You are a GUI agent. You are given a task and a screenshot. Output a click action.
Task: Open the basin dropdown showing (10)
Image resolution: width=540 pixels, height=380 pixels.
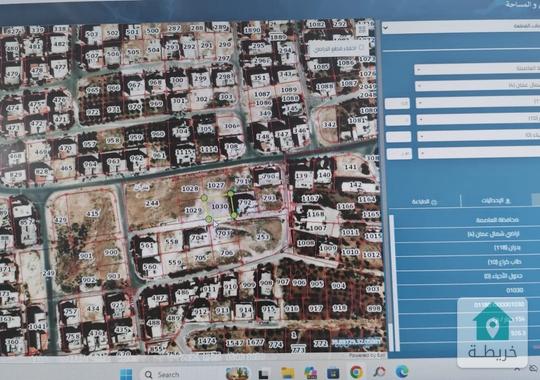(x=478, y=119)
